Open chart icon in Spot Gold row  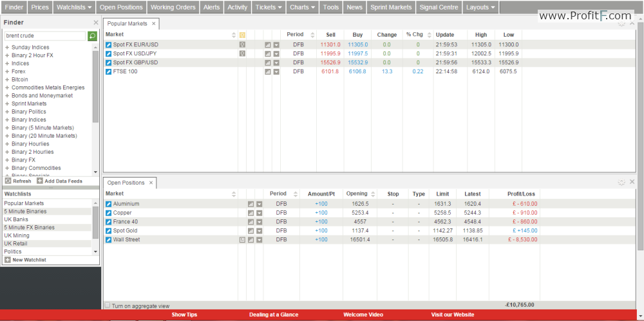pyautogui.click(x=251, y=231)
